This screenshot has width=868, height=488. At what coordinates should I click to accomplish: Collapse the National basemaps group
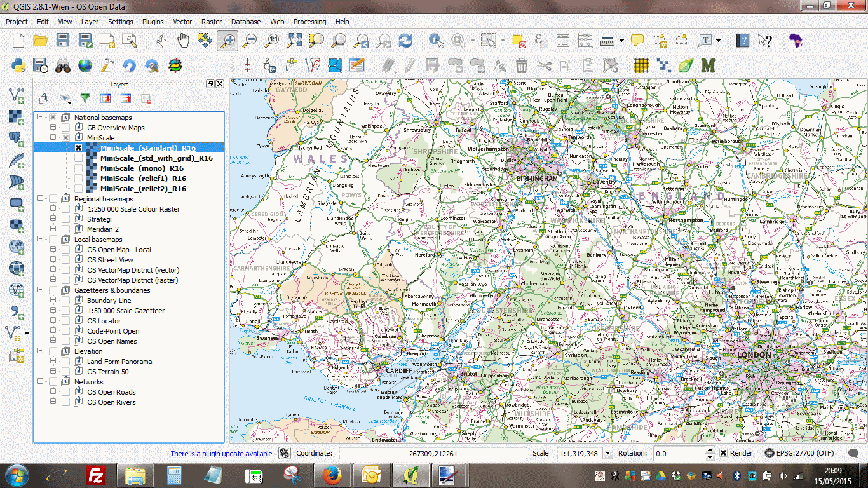click(41, 118)
